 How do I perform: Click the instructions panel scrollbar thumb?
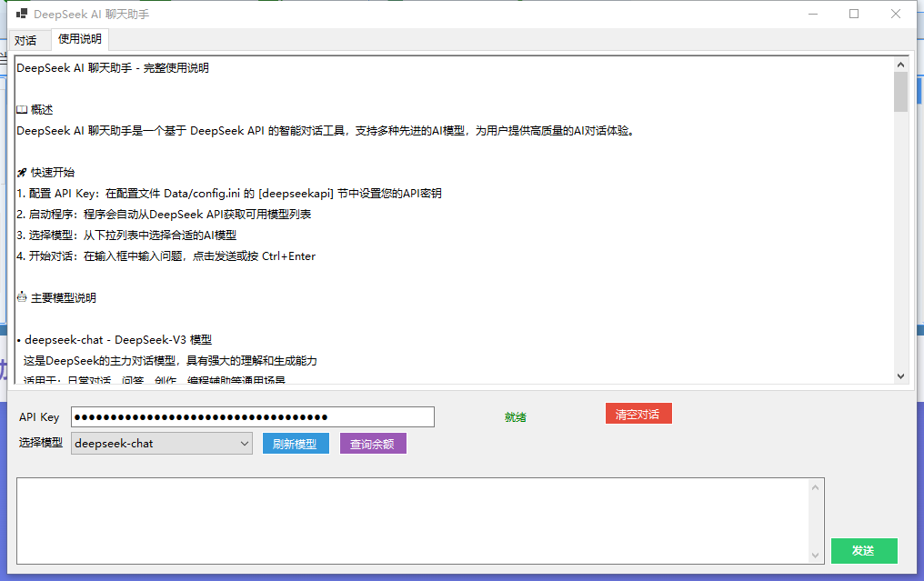click(x=900, y=92)
